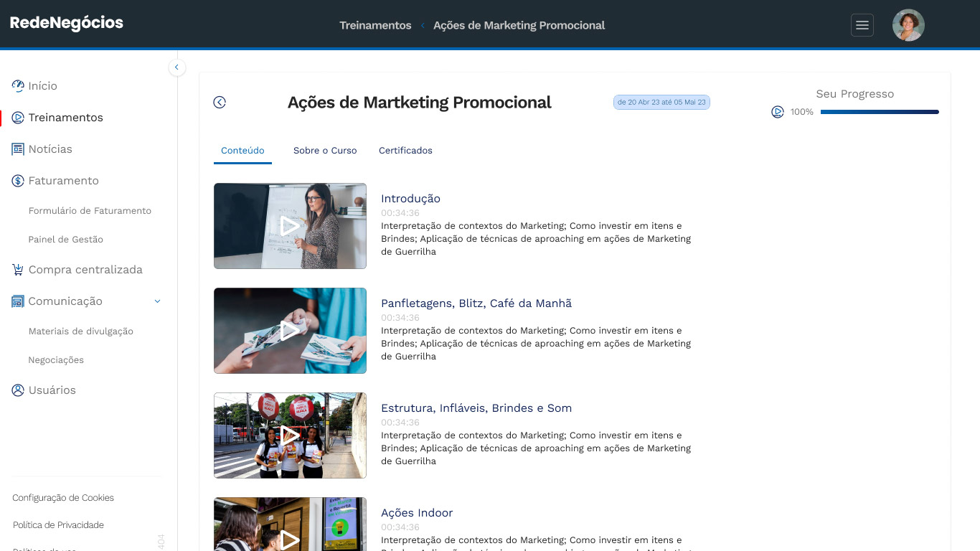This screenshot has width=980, height=551.
Task: Open Configuração de Cookies link
Action: pos(63,498)
